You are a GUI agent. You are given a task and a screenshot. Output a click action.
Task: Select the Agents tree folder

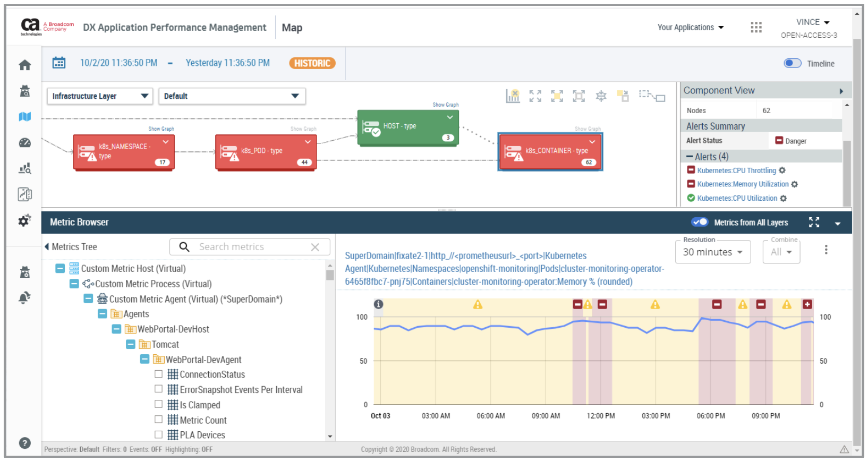pos(136,314)
